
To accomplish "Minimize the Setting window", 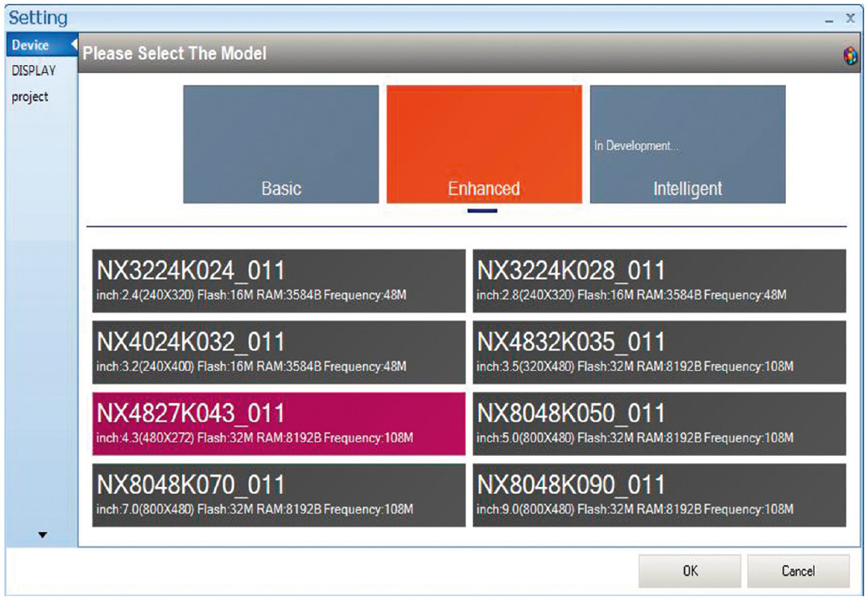I will click(x=829, y=20).
